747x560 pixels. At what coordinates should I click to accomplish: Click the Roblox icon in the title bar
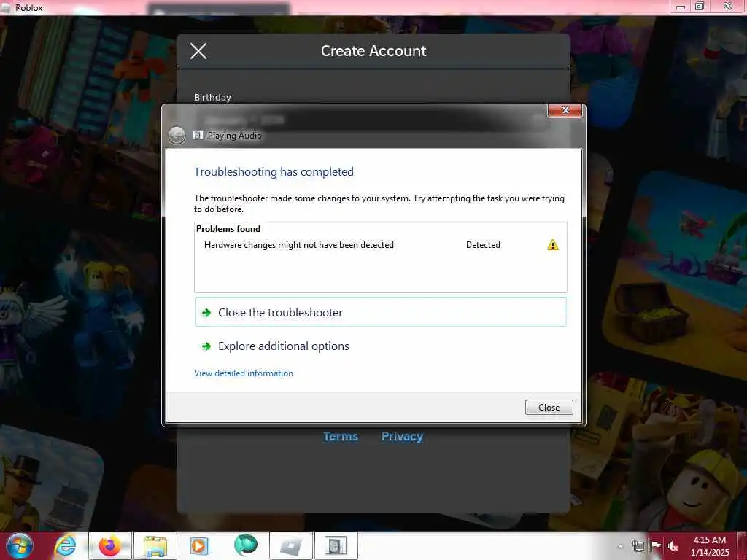(6, 7)
